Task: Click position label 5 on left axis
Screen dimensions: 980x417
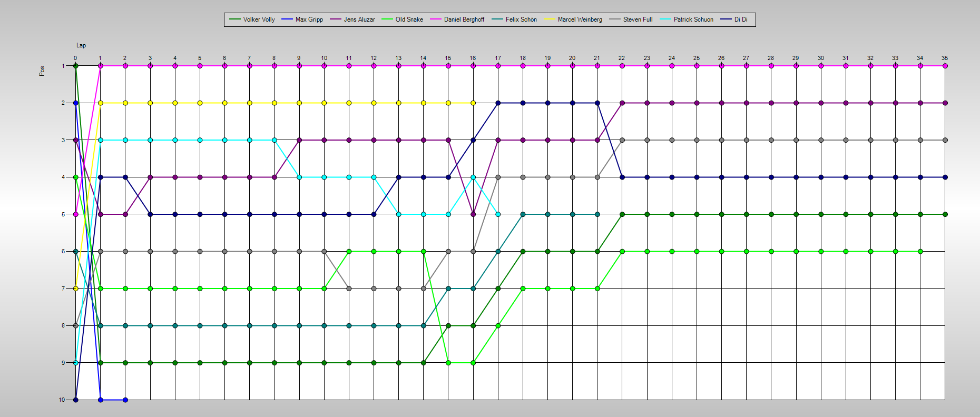Action: [x=63, y=214]
